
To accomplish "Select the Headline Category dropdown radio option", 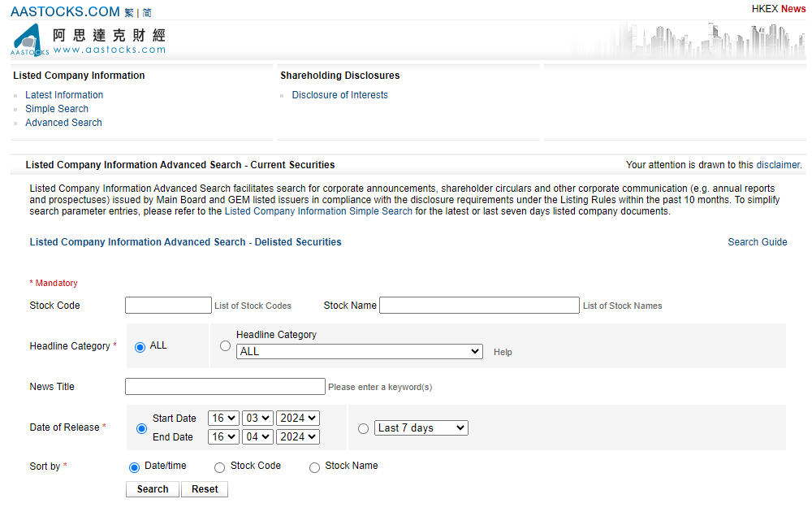I will click(225, 346).
